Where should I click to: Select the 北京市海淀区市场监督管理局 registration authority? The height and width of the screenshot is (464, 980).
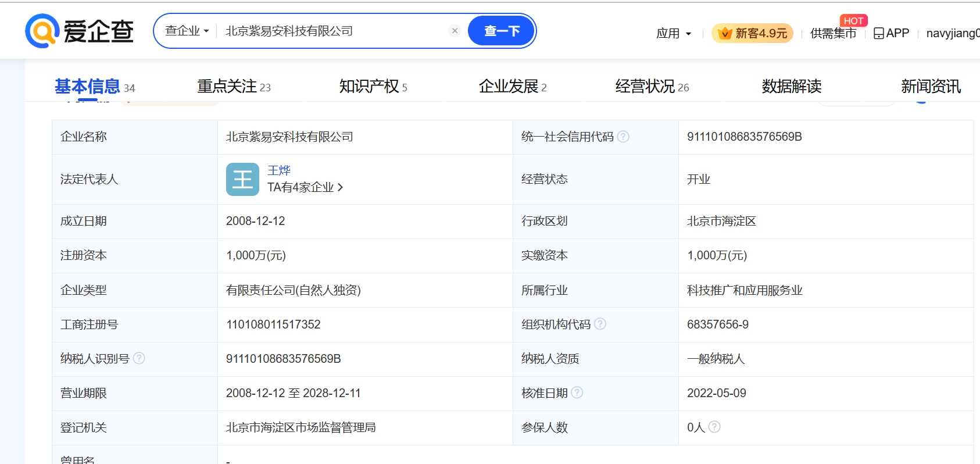301,427
